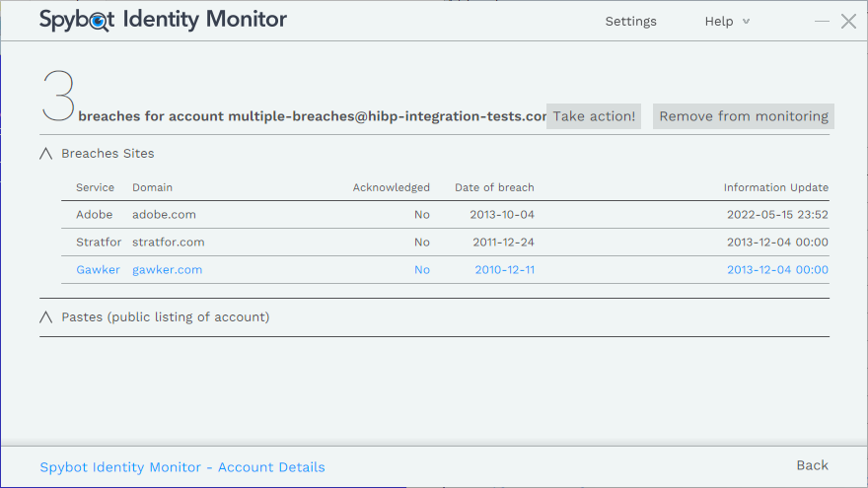This screenshot has width=868, height=488.
Task: Sort by Information Update header
Action: 776,187
